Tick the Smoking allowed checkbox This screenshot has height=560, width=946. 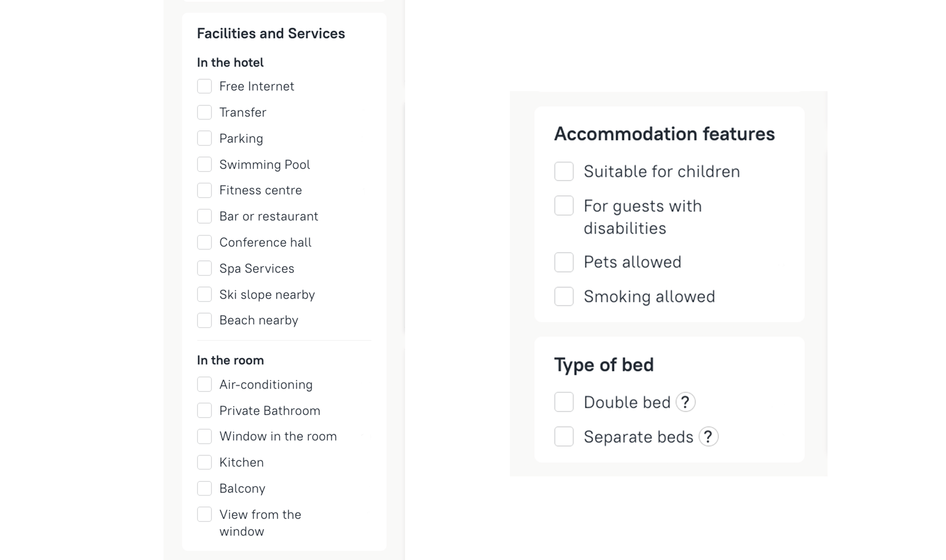tap(564, 296)
